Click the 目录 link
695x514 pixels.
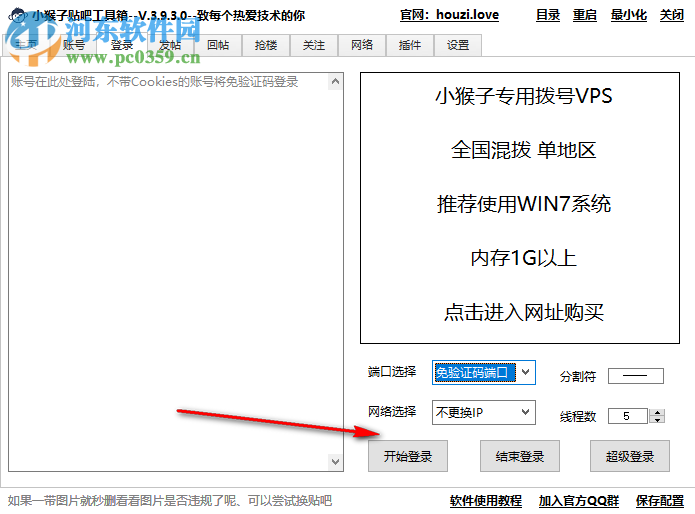548,15
